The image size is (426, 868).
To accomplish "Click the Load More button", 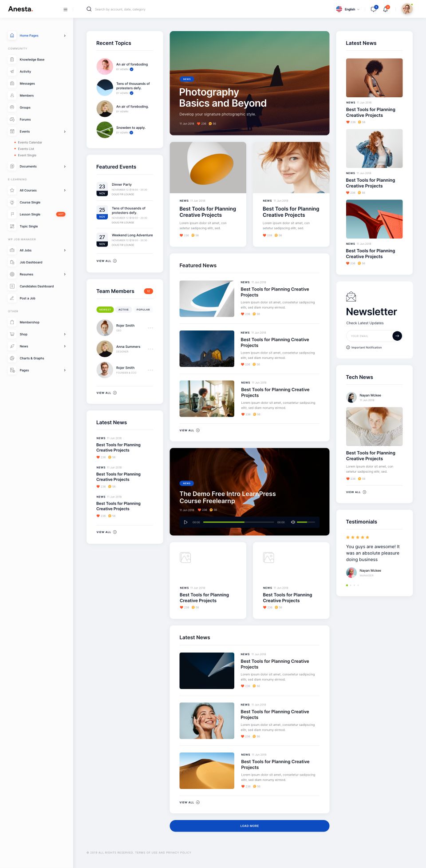I will coord(249,826).
